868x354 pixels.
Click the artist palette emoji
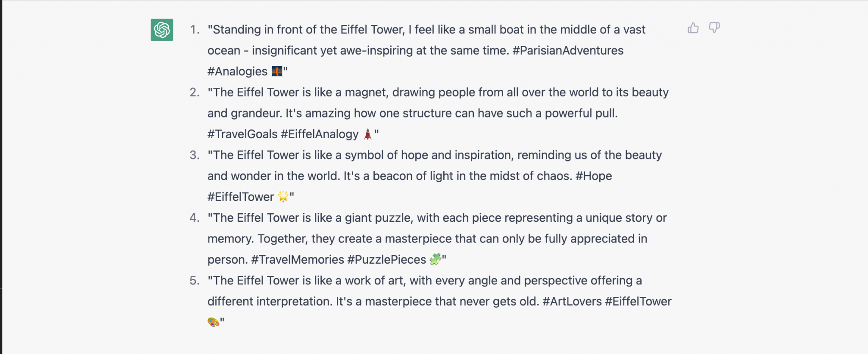(213, 322)
